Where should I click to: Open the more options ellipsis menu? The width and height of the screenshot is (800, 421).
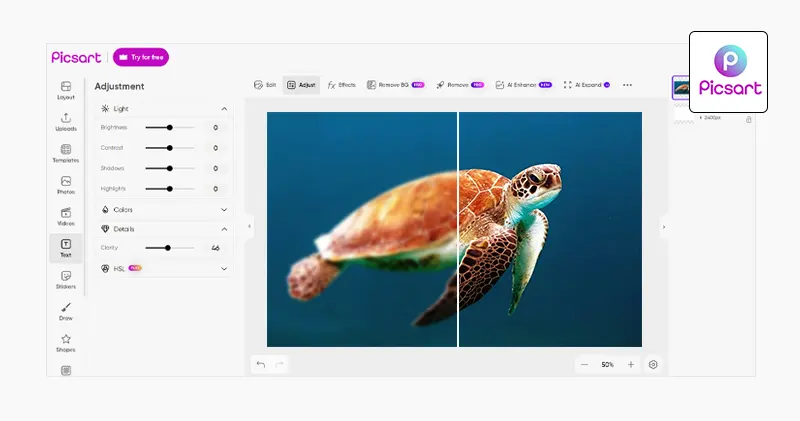(628, 85)
